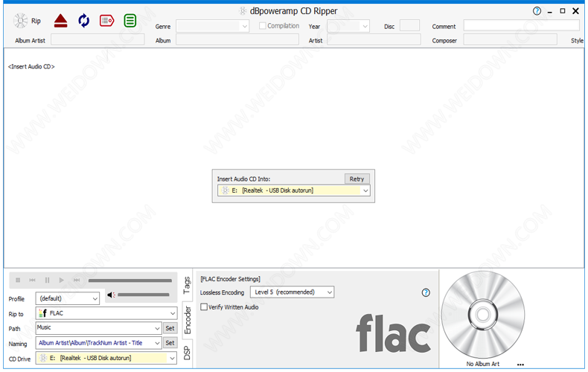Switch to the Tags tab
The width and height of the screenshot is (588, 372).
coord(187,285)
